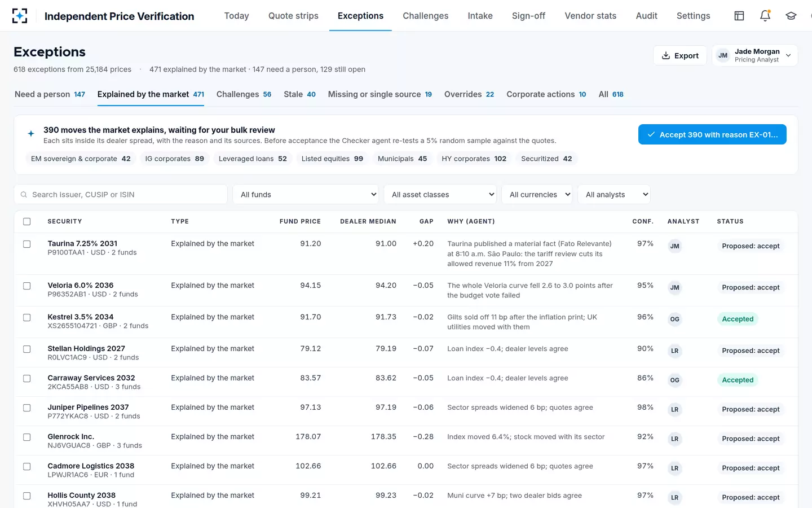Switch to the Challenges nav item
Viewport: 812px width, 508px height.
(x=426, y=16)
